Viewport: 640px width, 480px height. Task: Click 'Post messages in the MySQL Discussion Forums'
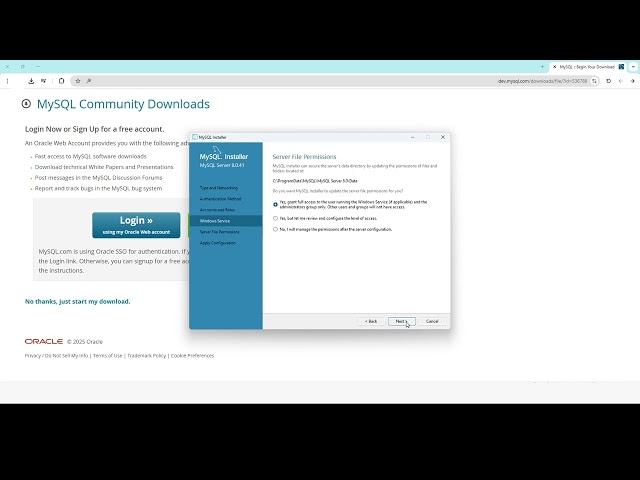[x=98, y=178]
